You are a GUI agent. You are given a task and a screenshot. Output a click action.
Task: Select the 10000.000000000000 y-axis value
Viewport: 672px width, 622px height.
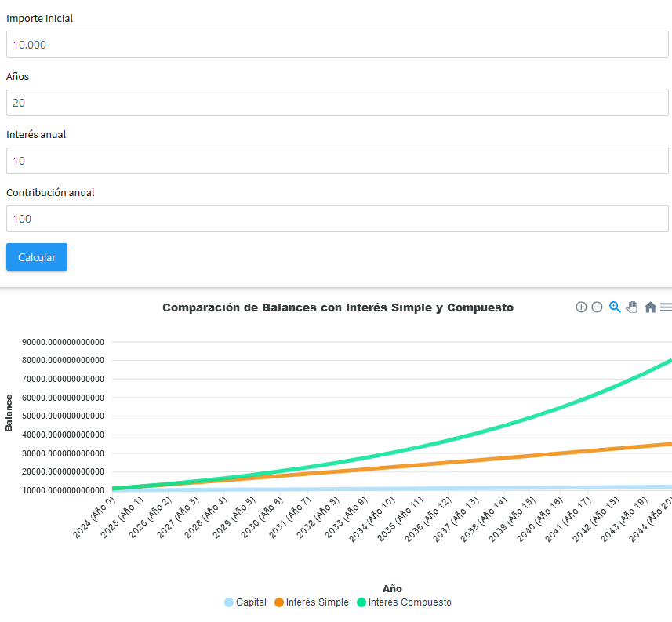point(63,490)
